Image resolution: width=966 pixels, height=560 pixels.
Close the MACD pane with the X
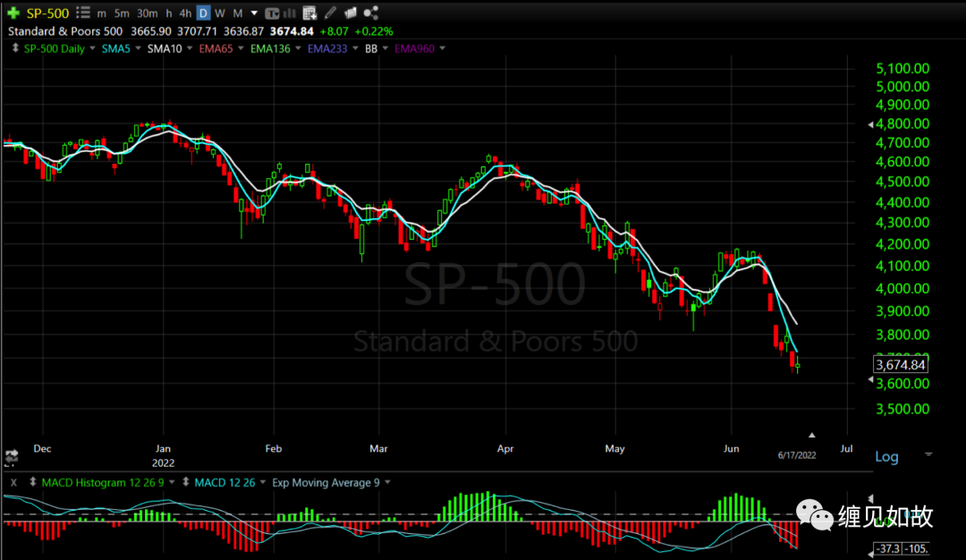point(13,482)
